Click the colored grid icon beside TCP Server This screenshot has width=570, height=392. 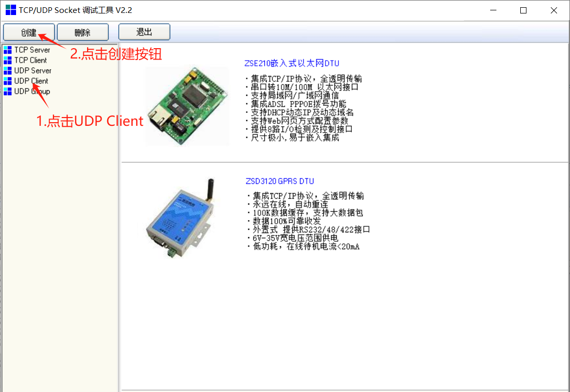7,50
